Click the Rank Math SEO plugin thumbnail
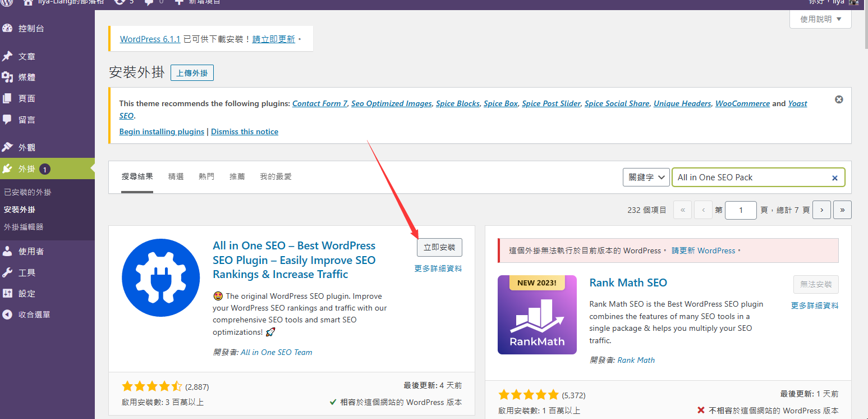The height and width of the screenshot is (419, 868). tap(537, 315)
